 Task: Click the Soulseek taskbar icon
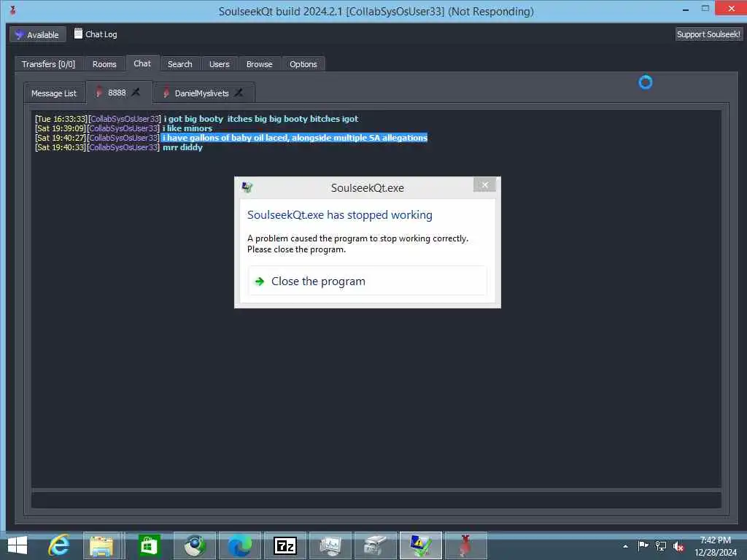[466, 545]
